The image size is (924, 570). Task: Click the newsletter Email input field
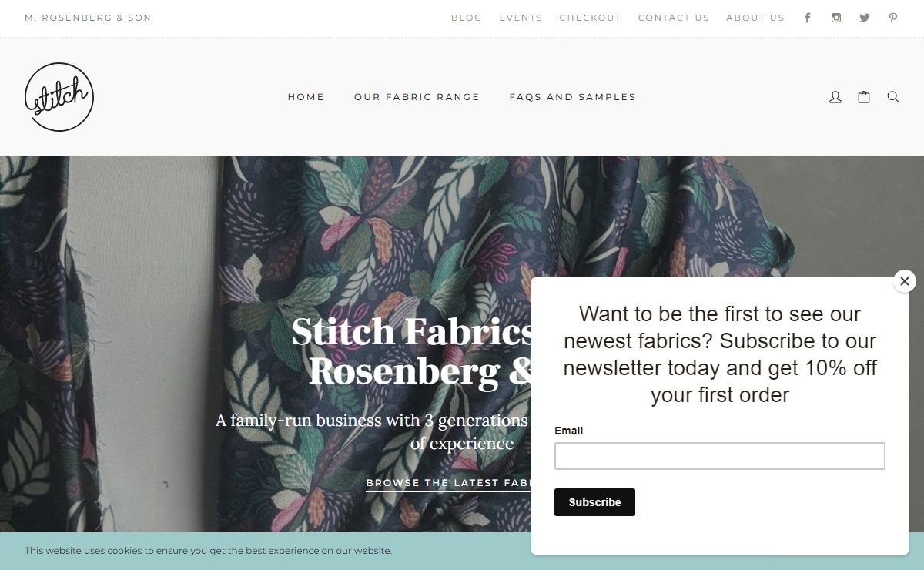[x=719, y=456]
